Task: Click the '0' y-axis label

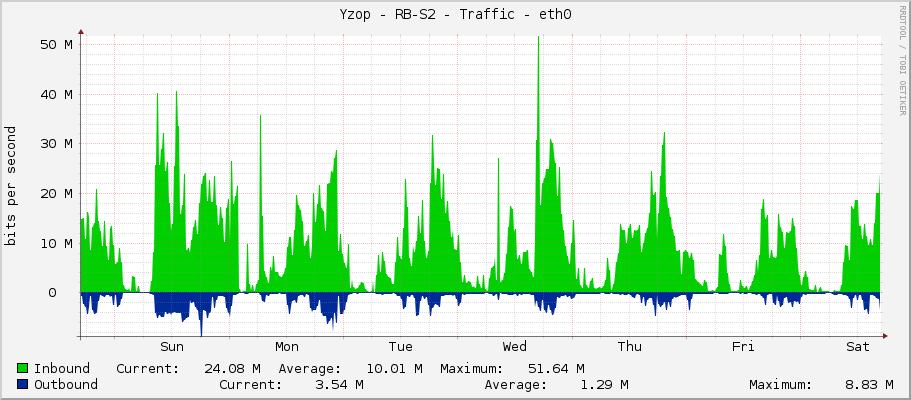Action: point(53,292)
